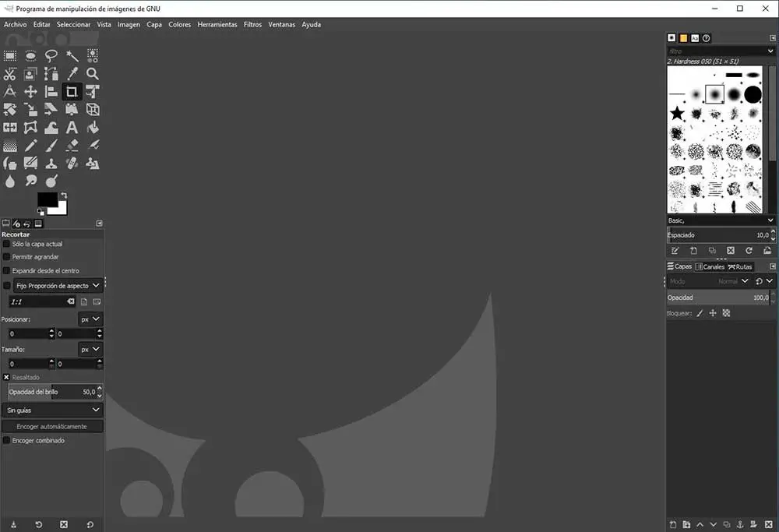The image size is (779, 532).
Task: Reset colors to default black and white
Action: tap(41, 212)
